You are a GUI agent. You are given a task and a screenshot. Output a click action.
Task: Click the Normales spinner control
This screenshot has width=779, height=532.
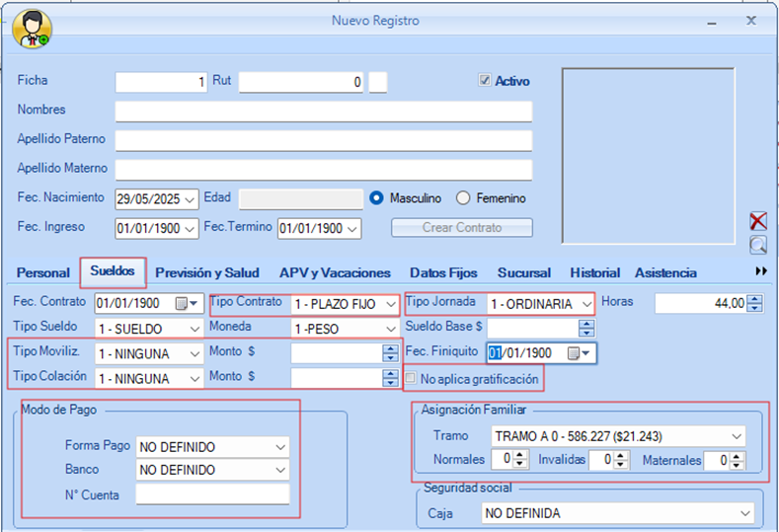pos(522,460)
